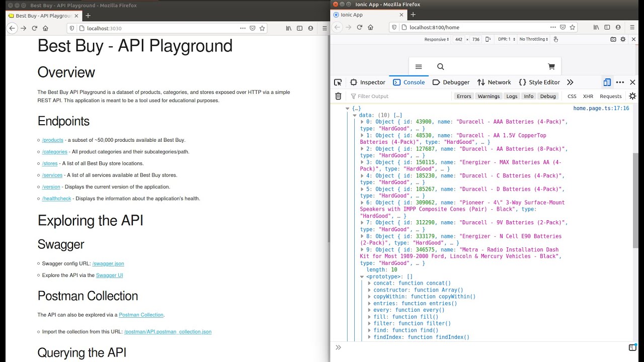The image size is (644, 362).
Task: Click the viewport width field showing 442
Action: pyautogui.click(x=458, y=39)
